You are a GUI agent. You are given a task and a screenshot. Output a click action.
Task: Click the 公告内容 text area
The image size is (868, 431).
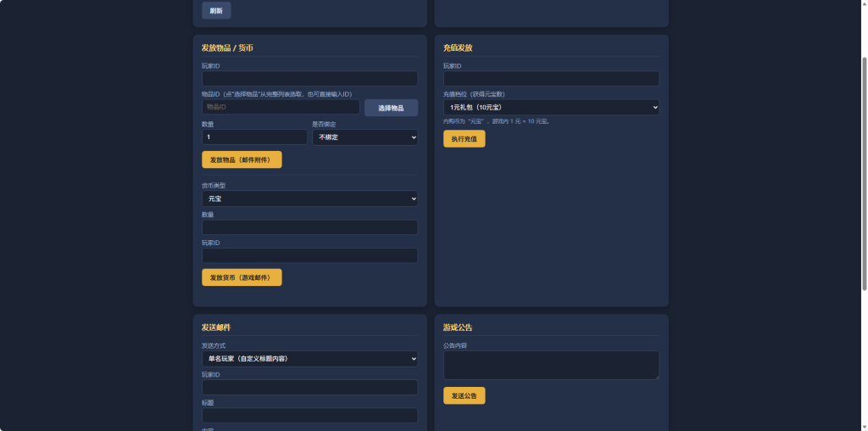point(551,365)
